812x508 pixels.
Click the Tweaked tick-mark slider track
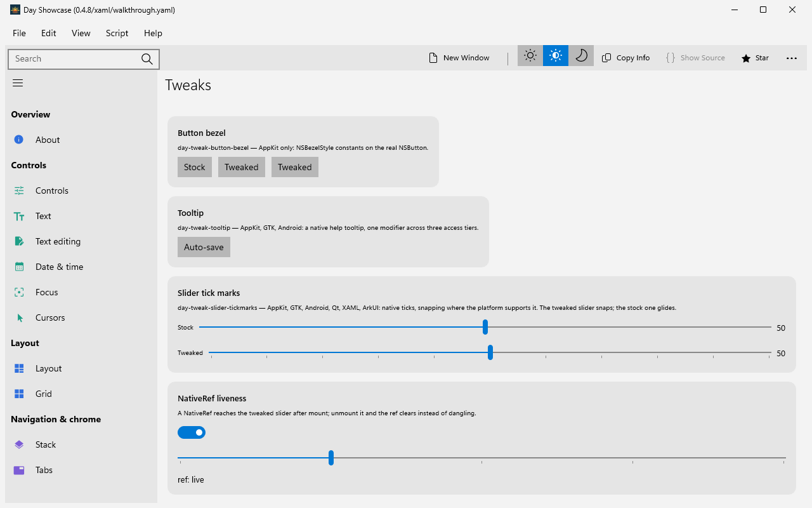490,352
